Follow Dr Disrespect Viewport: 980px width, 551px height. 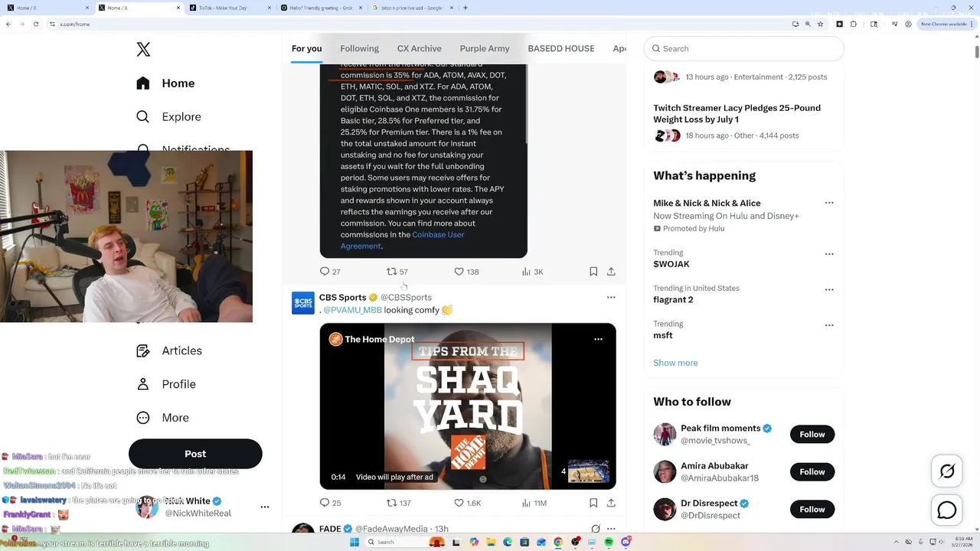(x=812, y=510)
